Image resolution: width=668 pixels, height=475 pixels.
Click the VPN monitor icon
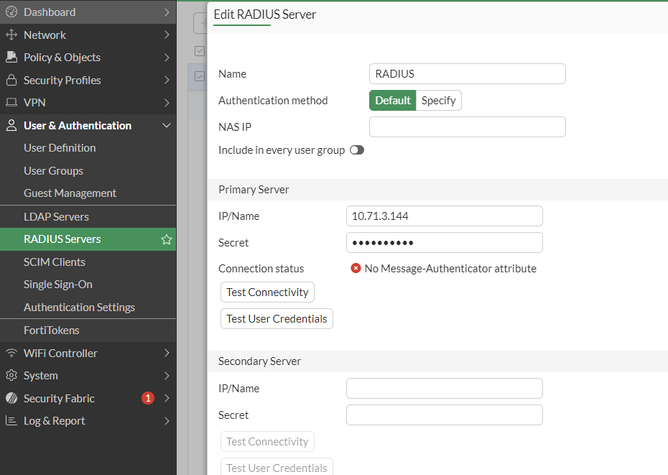pyautogui.click(x=12, y=102)
